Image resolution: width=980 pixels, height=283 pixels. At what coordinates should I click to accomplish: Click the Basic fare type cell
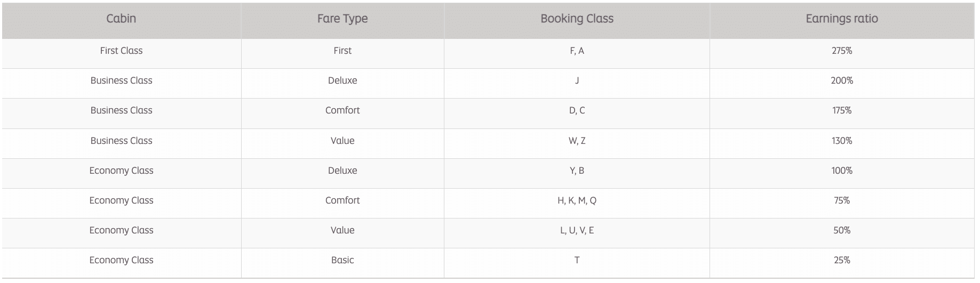pyautogui.click(x=342, y=260)
